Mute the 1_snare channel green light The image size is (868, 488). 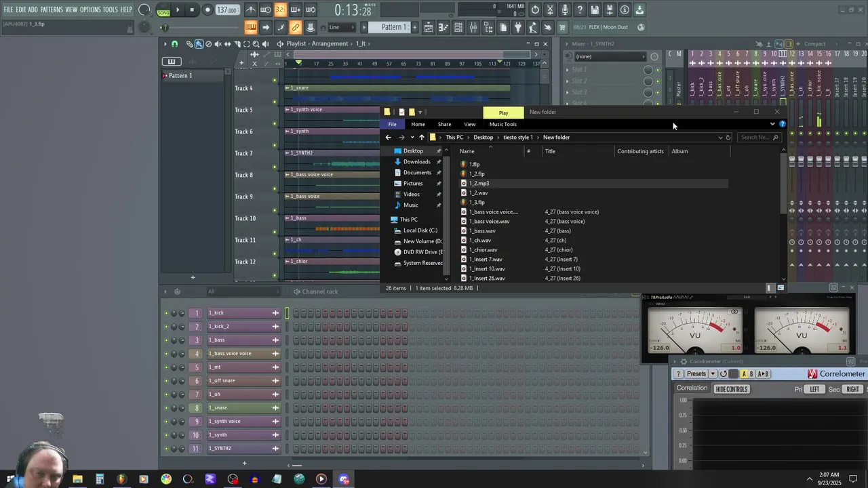coord(165,408)
